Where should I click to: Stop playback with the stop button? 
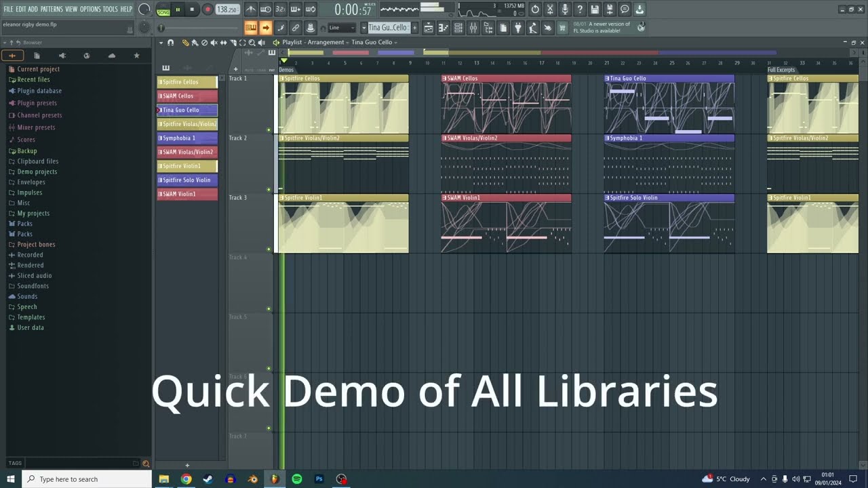(x=193, y=9)
